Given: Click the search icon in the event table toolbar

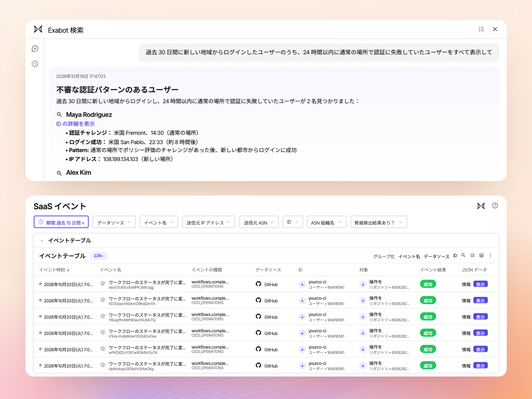Looking at the screenshot, I should pos(463,255).
